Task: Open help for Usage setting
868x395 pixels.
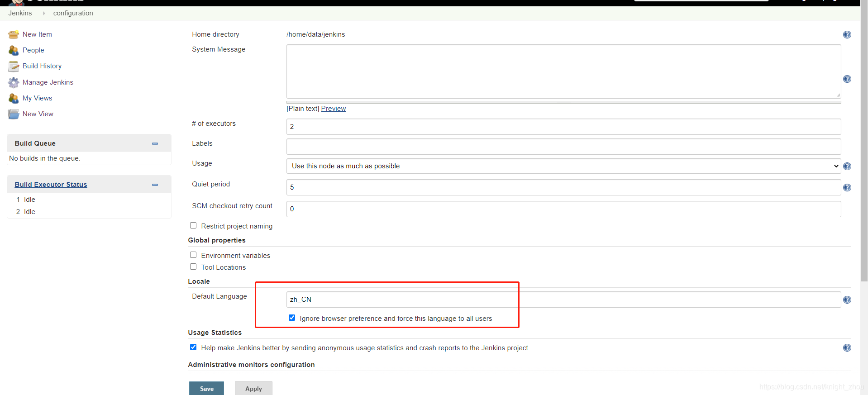Action: (847, 167)
